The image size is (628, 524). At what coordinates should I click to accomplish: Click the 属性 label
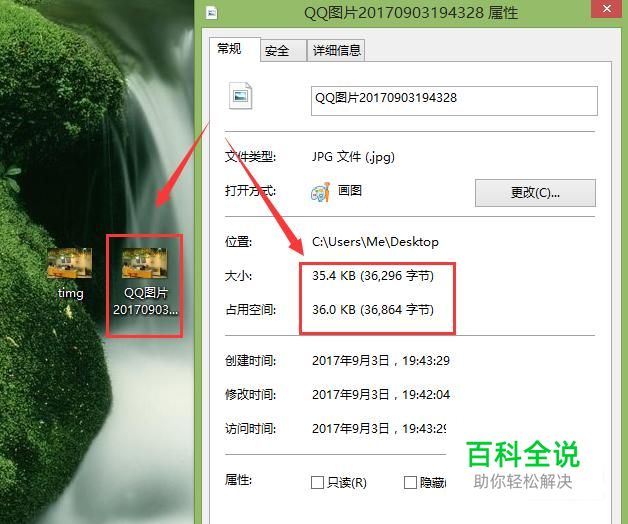pos(238,480)
